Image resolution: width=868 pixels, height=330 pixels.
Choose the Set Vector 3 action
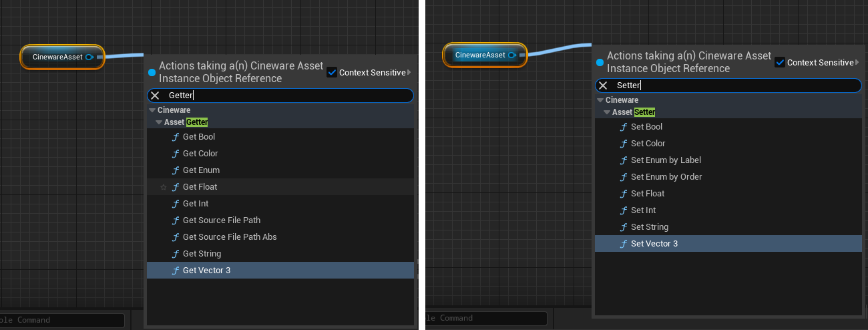[x=654, y=244]
